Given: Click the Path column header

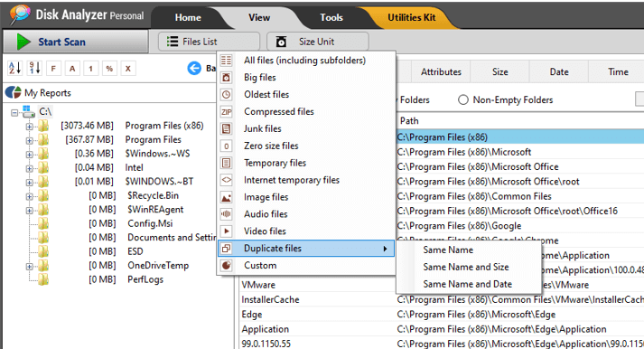Looking at the screenshot, I should [x=409, y=121].
